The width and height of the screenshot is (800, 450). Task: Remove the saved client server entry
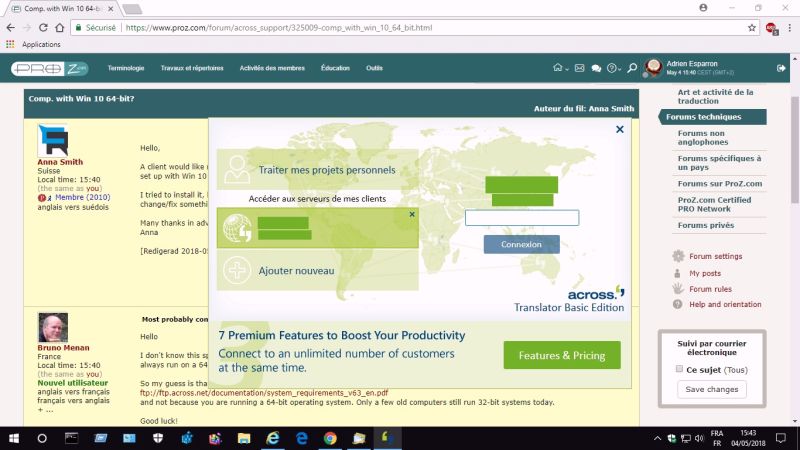click(412, 214)
